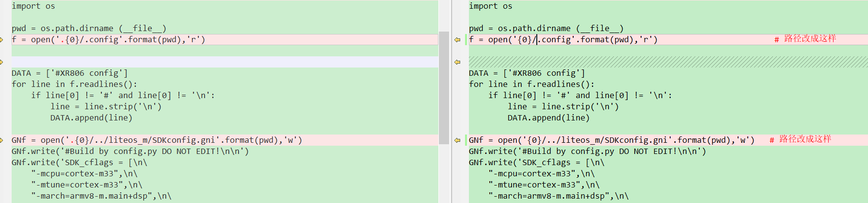The width and height of the screenshot is (868, 203).
Task: Click copy-to-right arrow beside left f = open line
Action: point(1,39)
